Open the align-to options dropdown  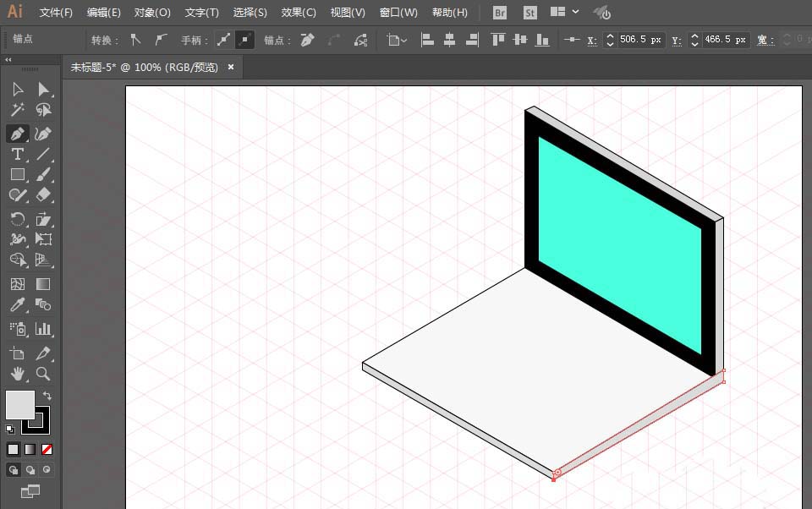click(398, 40)
